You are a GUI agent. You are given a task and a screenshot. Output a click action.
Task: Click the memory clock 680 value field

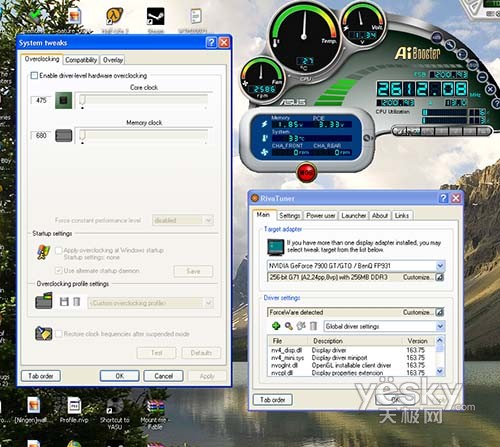pos(41,135)
